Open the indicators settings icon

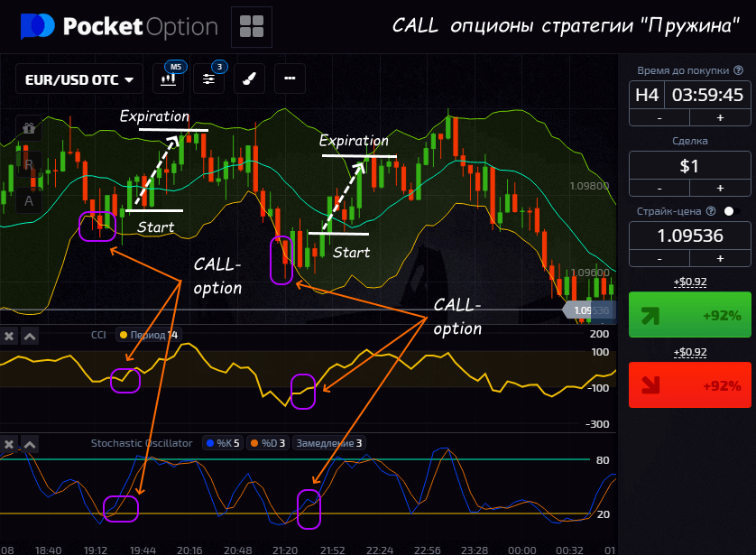[x=209, y=79]
